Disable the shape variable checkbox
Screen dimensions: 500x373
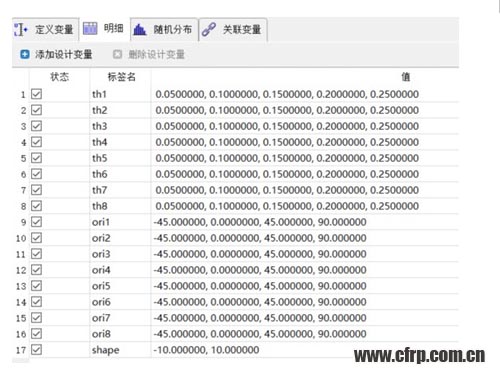(x=36, y=350)
